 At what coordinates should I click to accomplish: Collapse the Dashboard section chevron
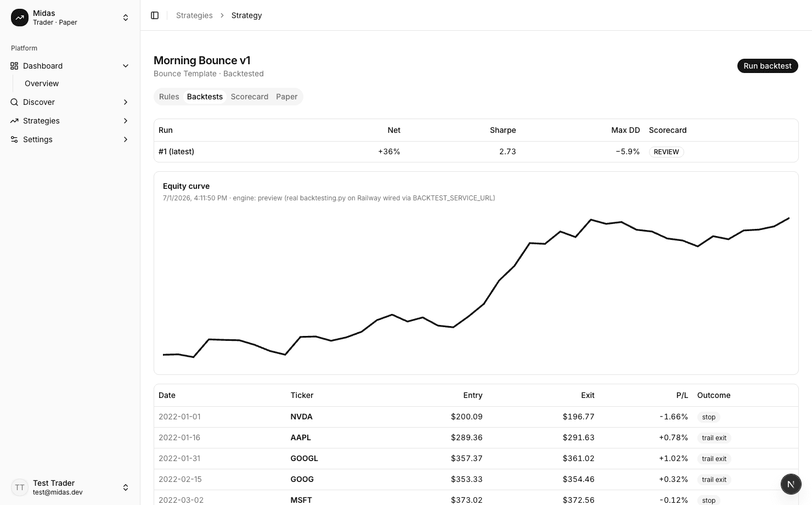pos(126,66)
